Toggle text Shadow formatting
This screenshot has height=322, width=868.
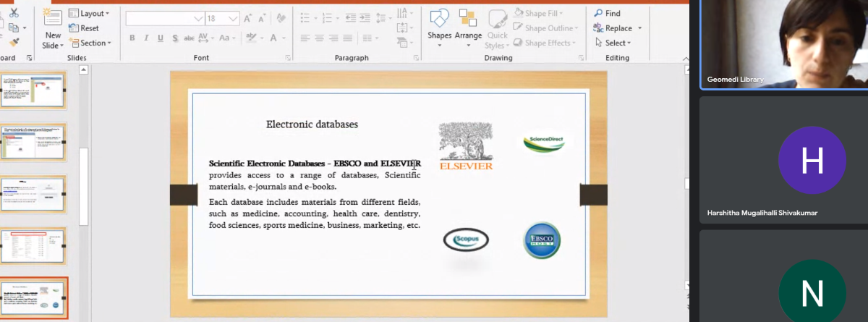(175, 38)
